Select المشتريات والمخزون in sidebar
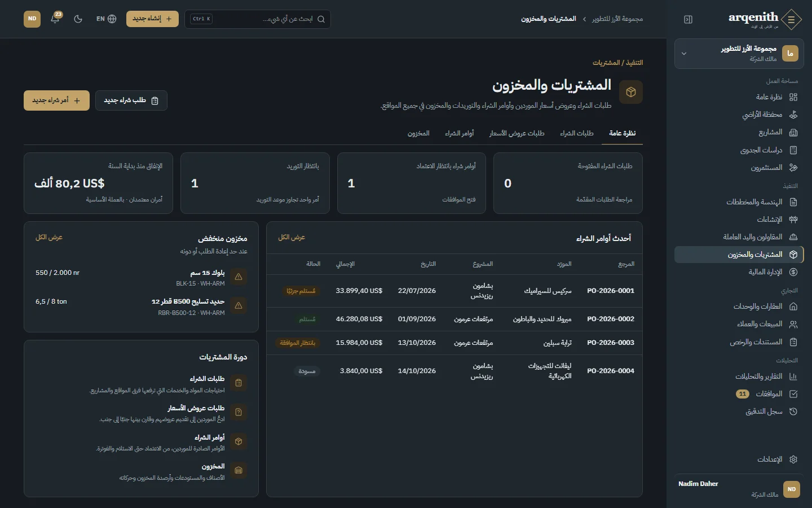 [739, 255]
